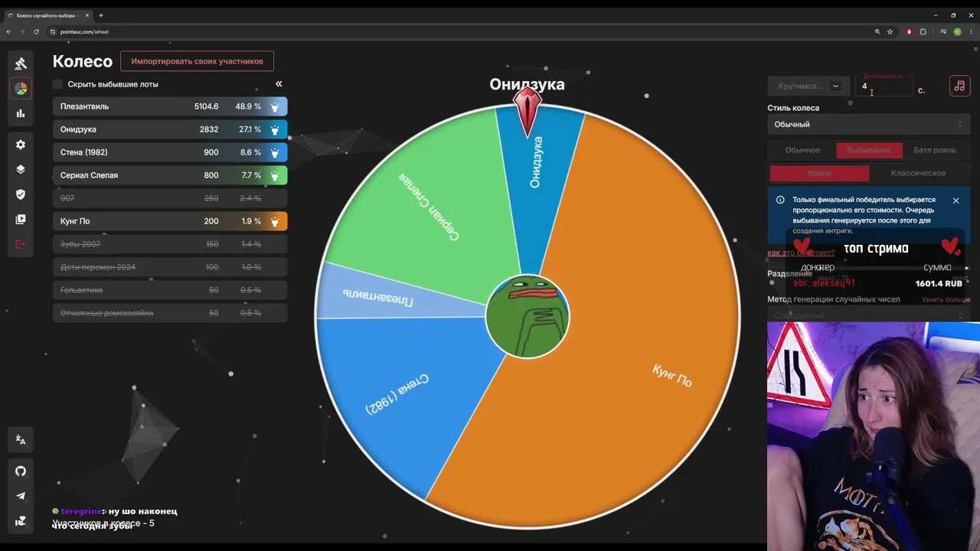Open the как это работает link
This screenshot has height=551, width=980.
pyautogui.click(x=801, y=253)
